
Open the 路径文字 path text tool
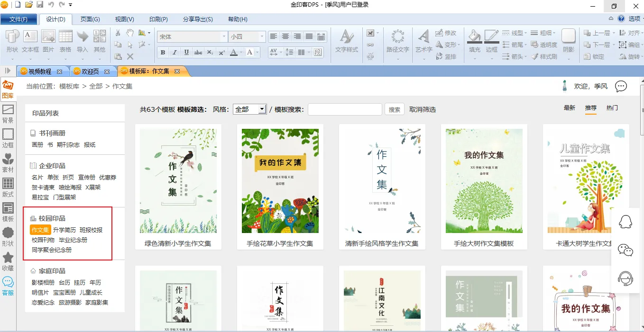point(397,41)
